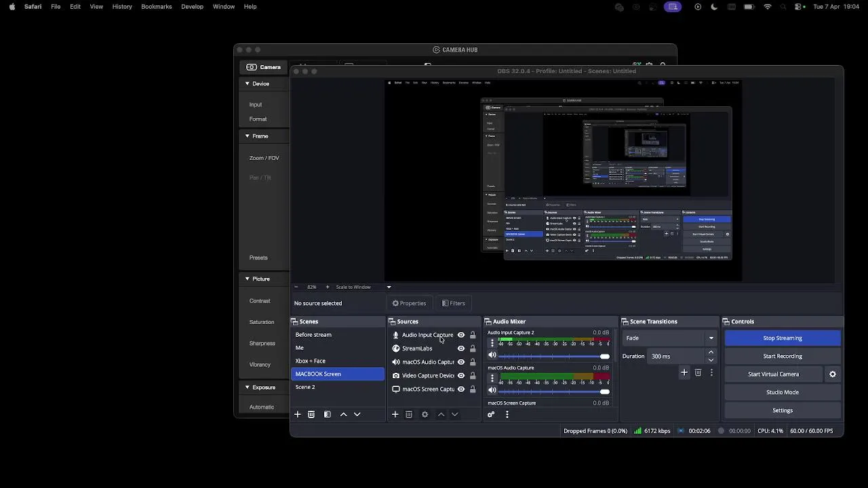
Task: Open source Properties button
Action: point(409,303)
